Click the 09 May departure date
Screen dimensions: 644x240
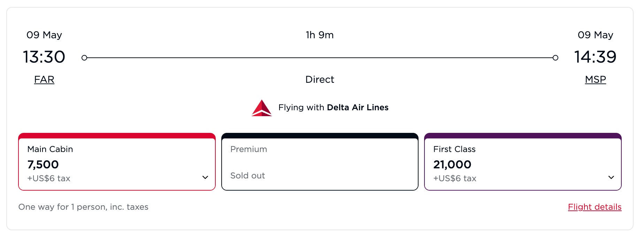[44, 35]
